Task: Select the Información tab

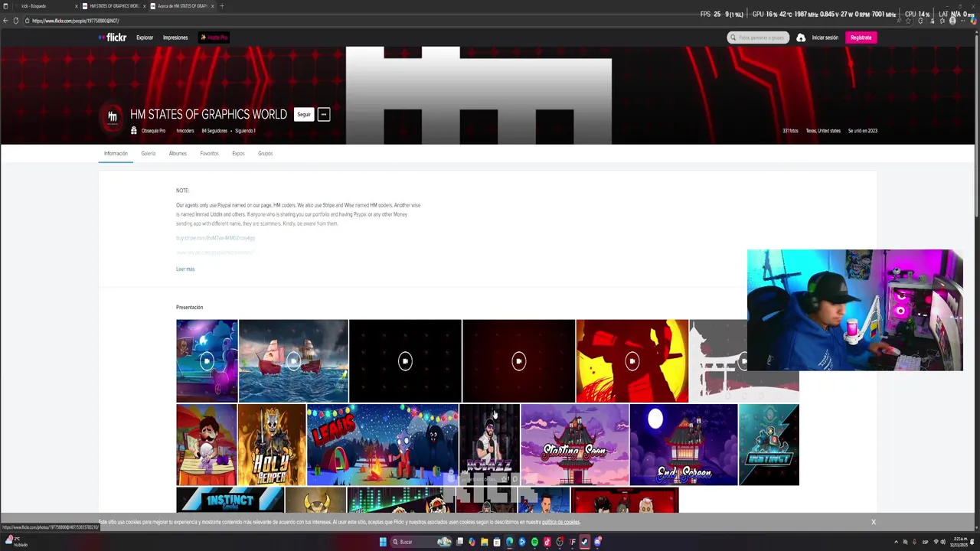Action: (116, 154)
